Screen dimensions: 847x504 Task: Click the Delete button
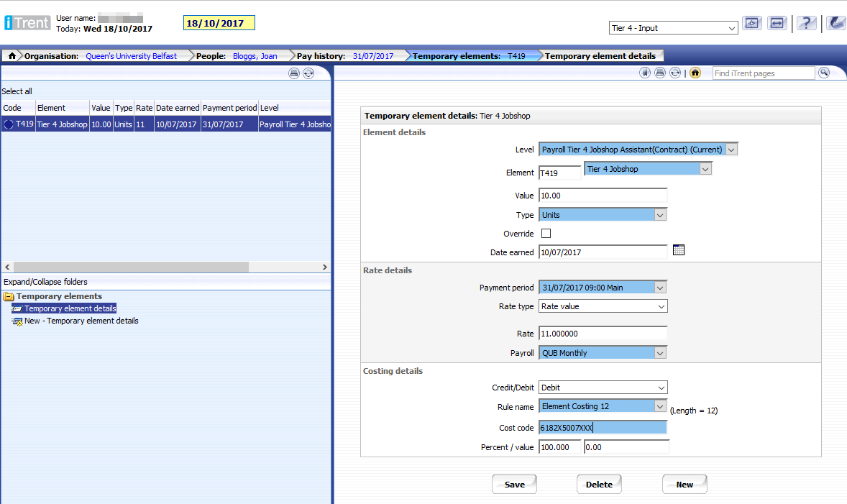pyautogui.click(x=598, y=485)
